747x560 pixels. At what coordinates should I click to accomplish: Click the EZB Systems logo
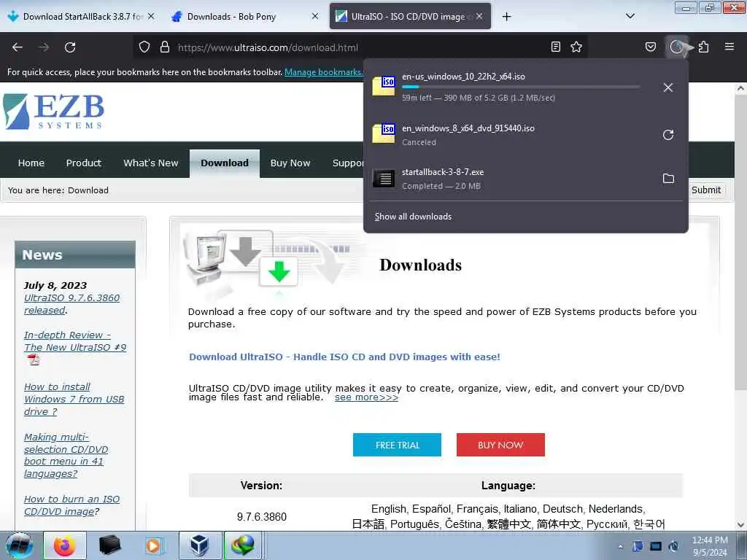[54, 112]
